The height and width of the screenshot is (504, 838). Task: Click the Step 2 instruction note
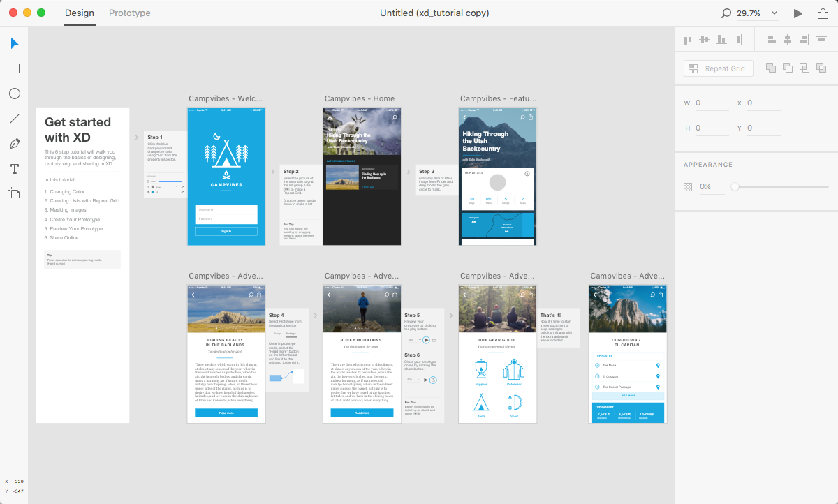[301, 205]
